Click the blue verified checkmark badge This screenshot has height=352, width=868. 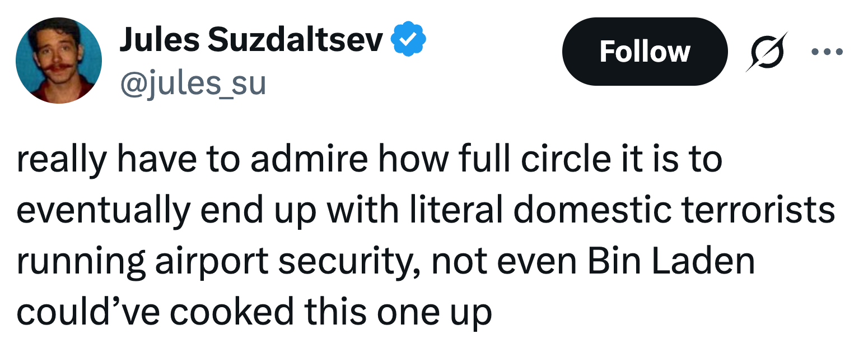[408, 40]
